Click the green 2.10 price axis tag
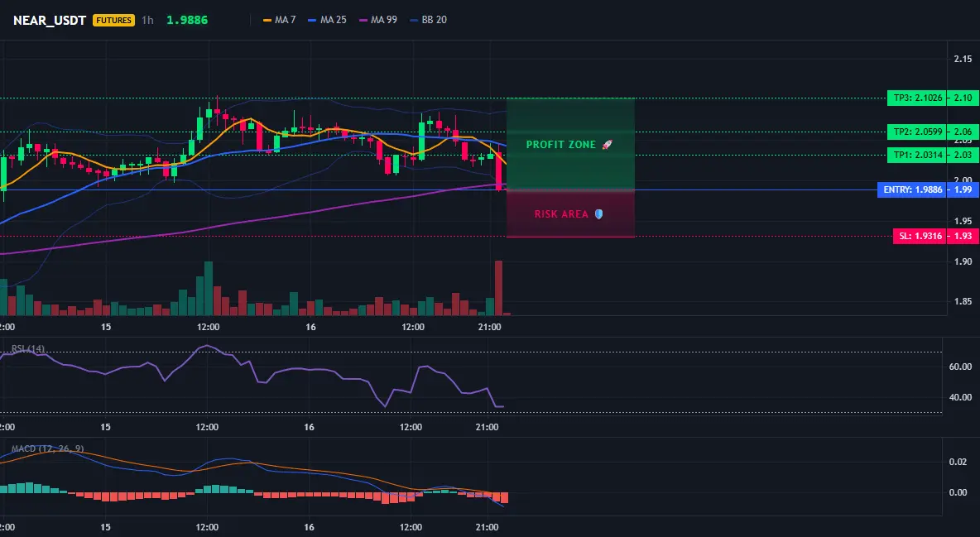This screenshot has height=537, width=980. pos(963,98)
